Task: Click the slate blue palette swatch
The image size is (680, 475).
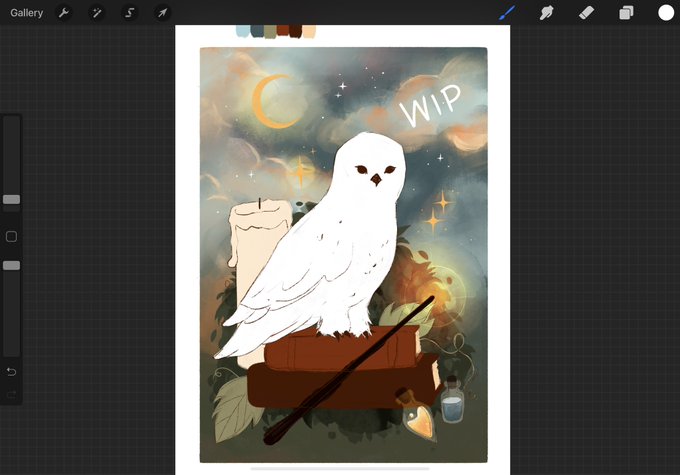Action: [x=257, y=31]
